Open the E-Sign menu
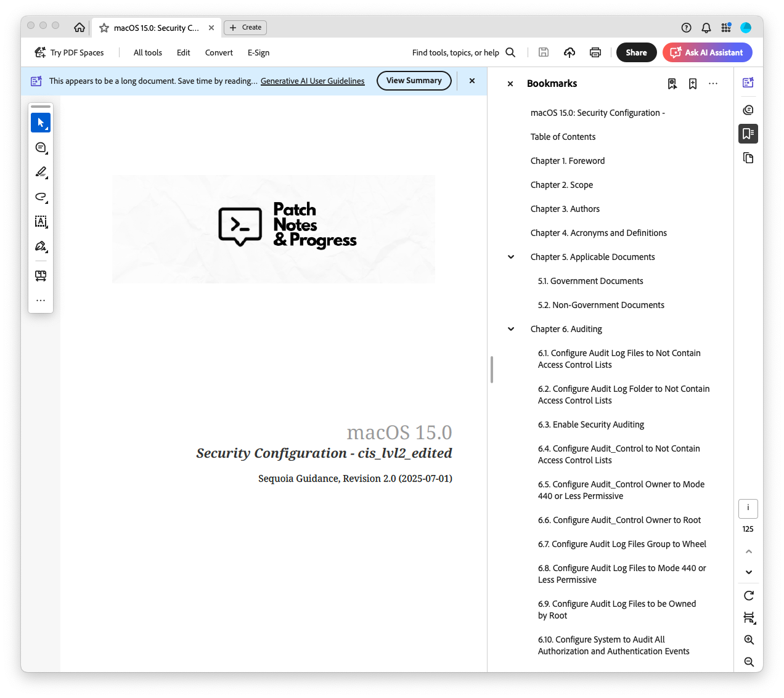 259,52
